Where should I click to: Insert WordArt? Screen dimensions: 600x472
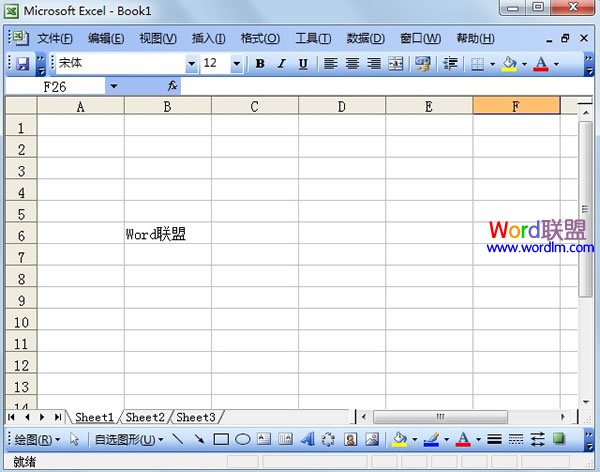[x=307, y=439]
